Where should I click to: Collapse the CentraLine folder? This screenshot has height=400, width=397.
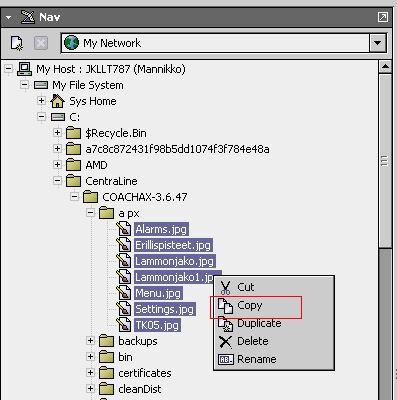click(x=57, y=181)
